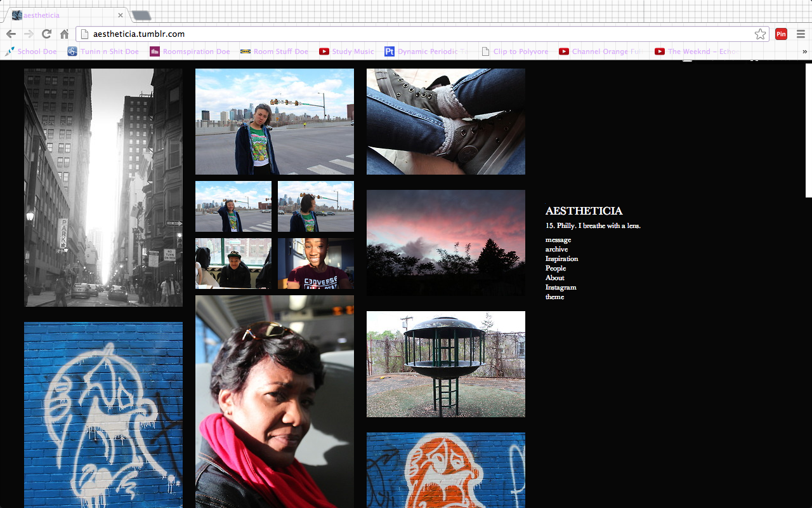
Task: Close the aestheticia tab
Action: click(x=121, y=15)
